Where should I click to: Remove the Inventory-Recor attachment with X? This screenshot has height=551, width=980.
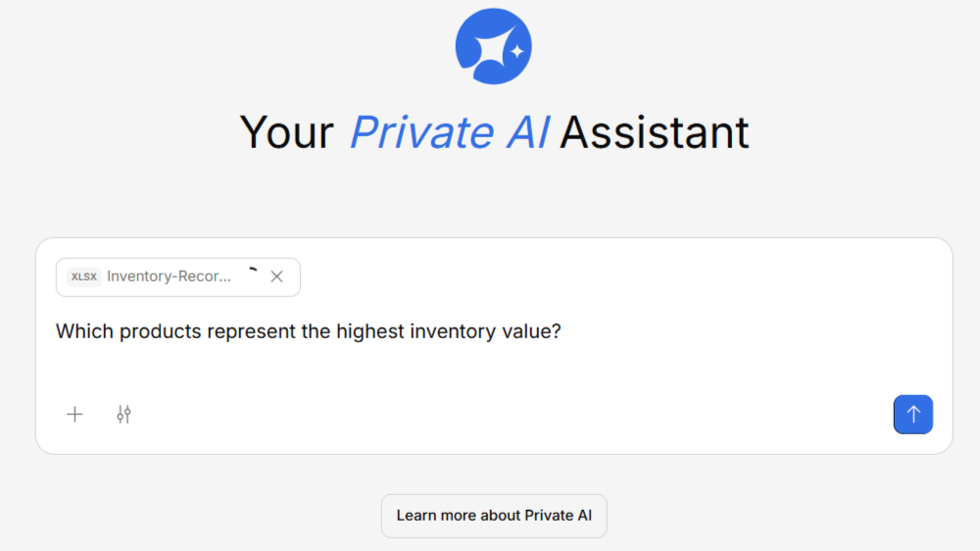pos(276,276)
